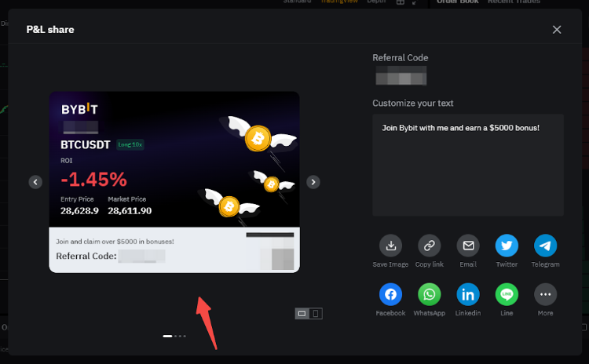Share the P&L card via Email
The height and width of the screenshot is (364, 589).
click(468, 246)
